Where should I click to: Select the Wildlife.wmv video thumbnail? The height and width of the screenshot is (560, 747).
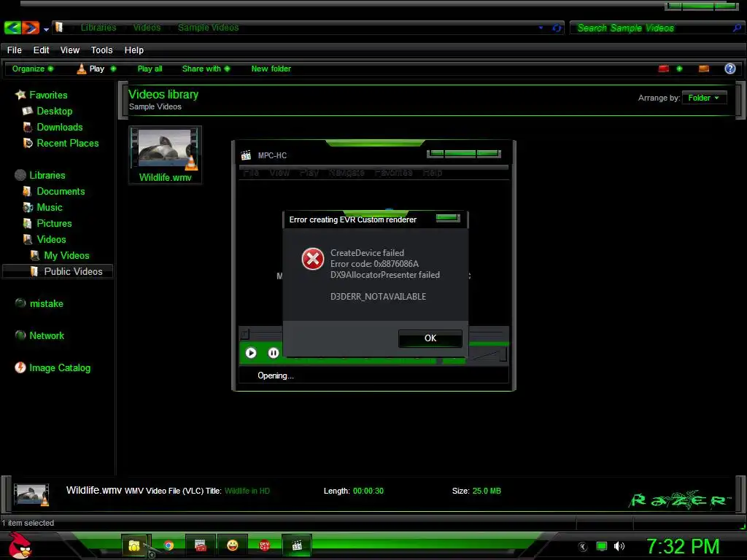pyautogui.click(x=165, y=155)
